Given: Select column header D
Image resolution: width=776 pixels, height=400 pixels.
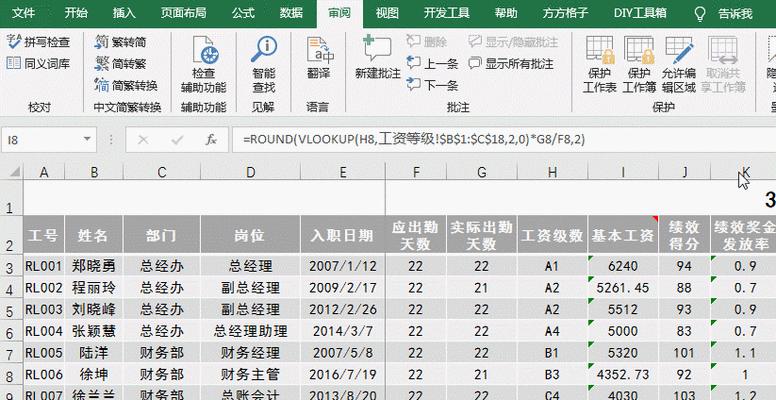Looking at the screenshot, I should pos(250,172).
